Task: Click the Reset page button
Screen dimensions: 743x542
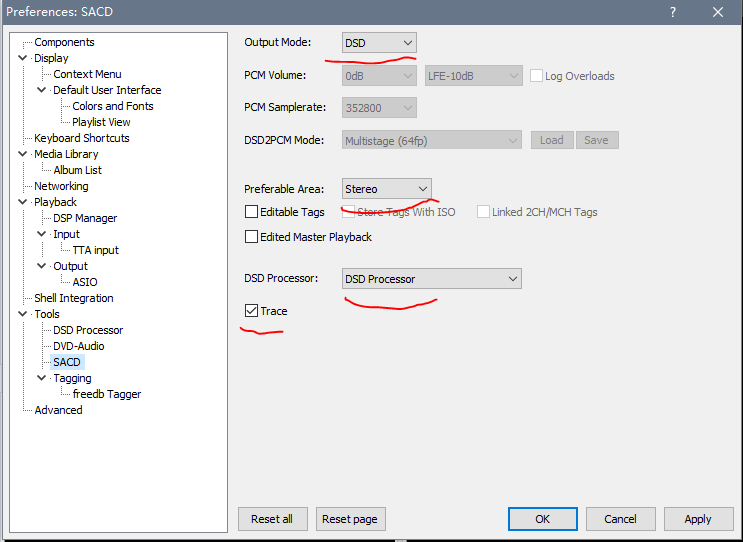Action: pyautogui.click(x=351, y=519)
